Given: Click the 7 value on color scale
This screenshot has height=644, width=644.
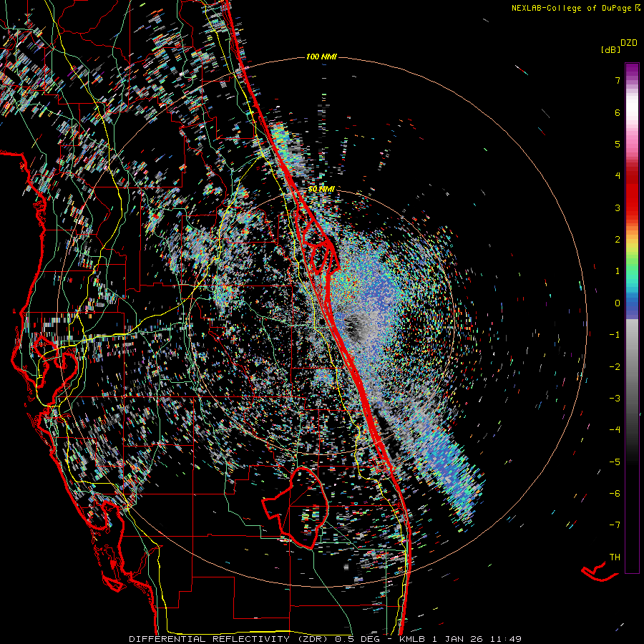Looking at the screenshot, I should pos(618,80).
